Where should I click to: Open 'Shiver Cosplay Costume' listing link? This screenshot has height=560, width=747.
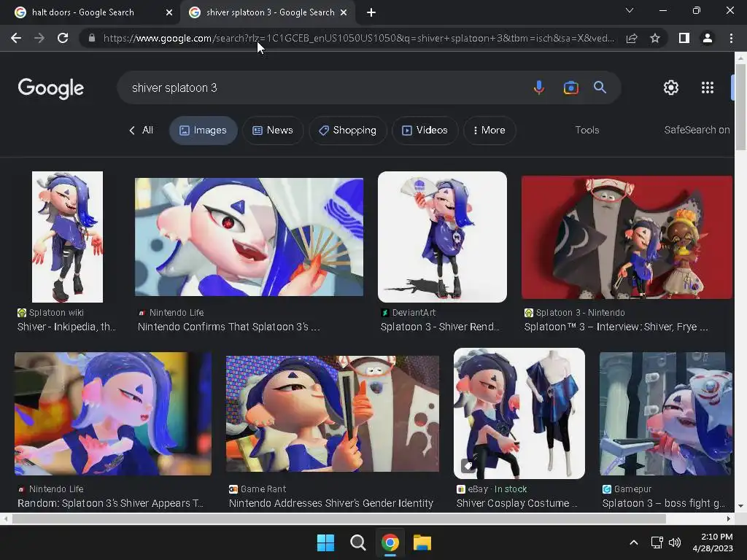point(517,503)
